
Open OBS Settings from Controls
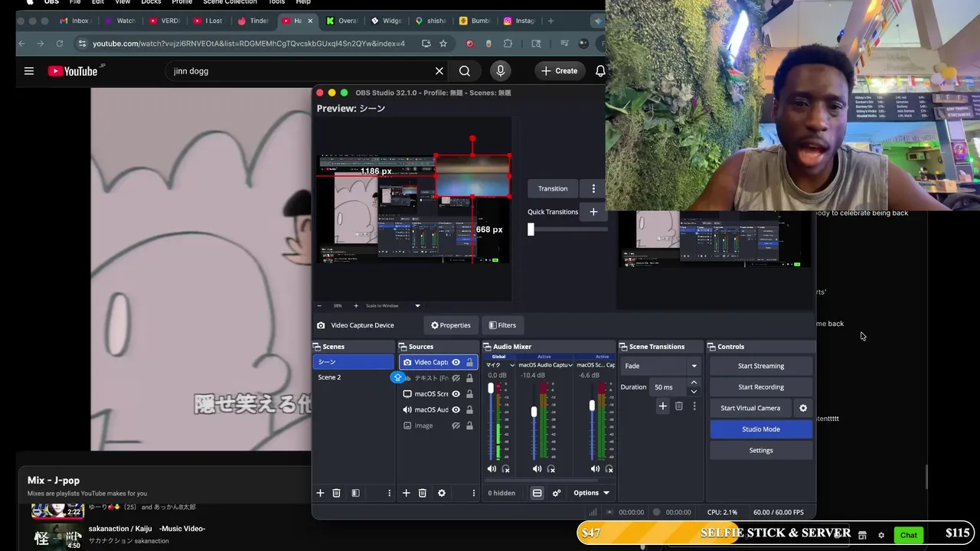pyautogui.click(x=761, y=450)
